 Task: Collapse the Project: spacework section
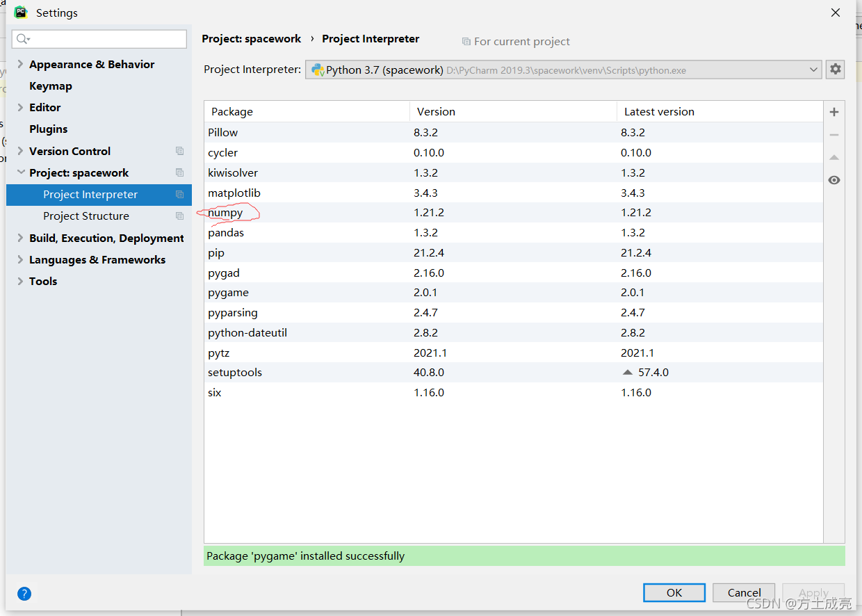(x=19, y=173)
